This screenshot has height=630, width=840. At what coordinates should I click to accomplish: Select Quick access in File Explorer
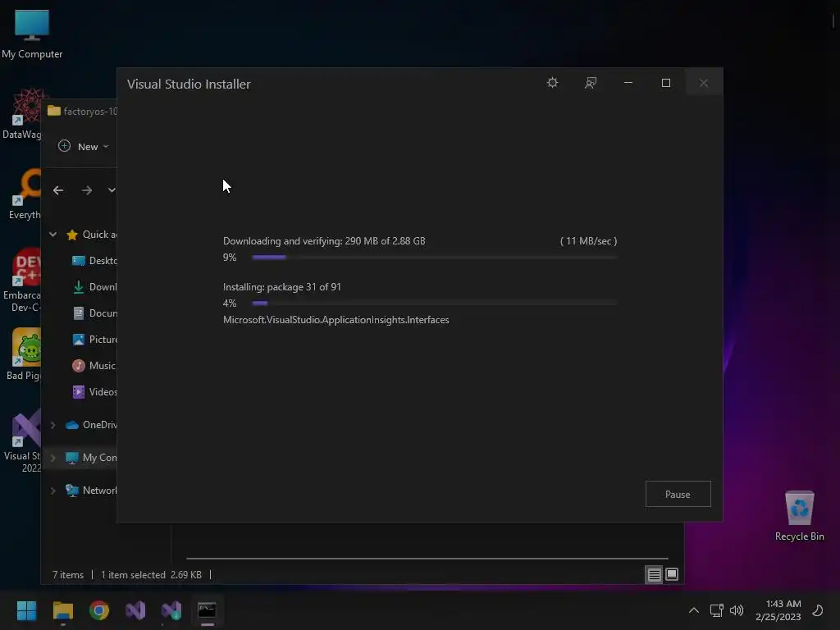(91, 235)
